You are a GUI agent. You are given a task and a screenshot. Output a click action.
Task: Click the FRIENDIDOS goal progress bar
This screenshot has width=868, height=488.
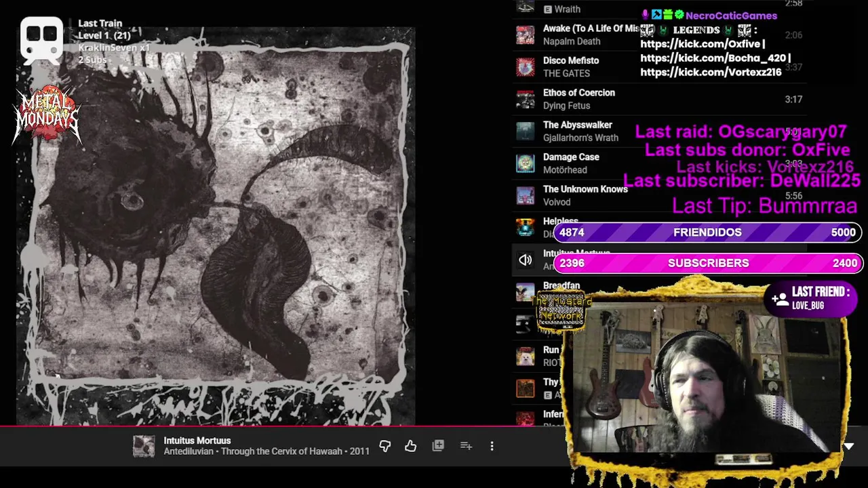click(708, 232)
